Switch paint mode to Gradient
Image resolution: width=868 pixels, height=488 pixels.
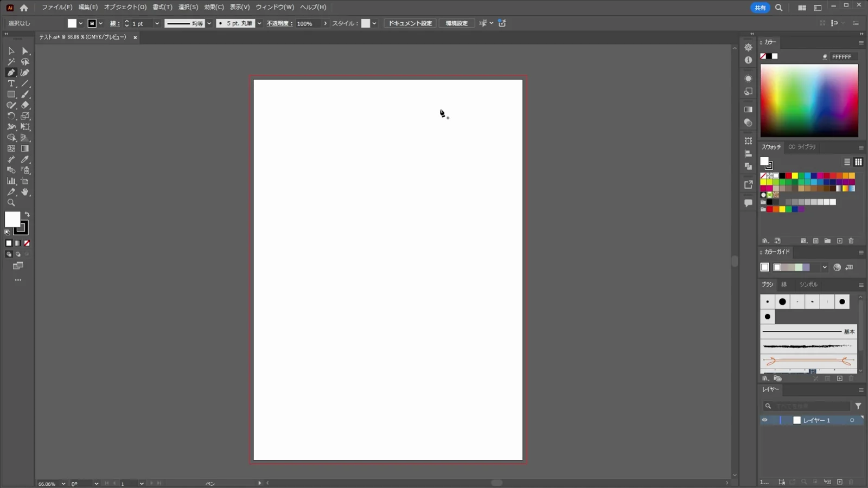point(18,243)
